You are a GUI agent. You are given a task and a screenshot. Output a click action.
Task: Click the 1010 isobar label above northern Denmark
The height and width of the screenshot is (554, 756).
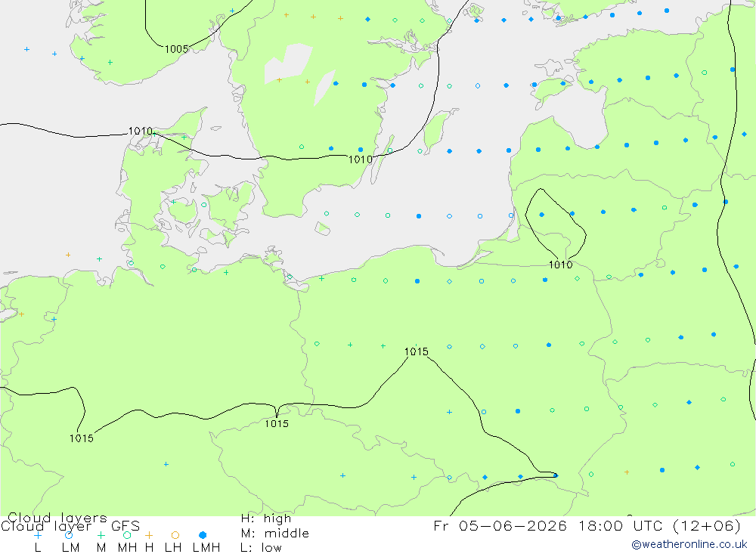pyautogui.click(x=141, y=132)
